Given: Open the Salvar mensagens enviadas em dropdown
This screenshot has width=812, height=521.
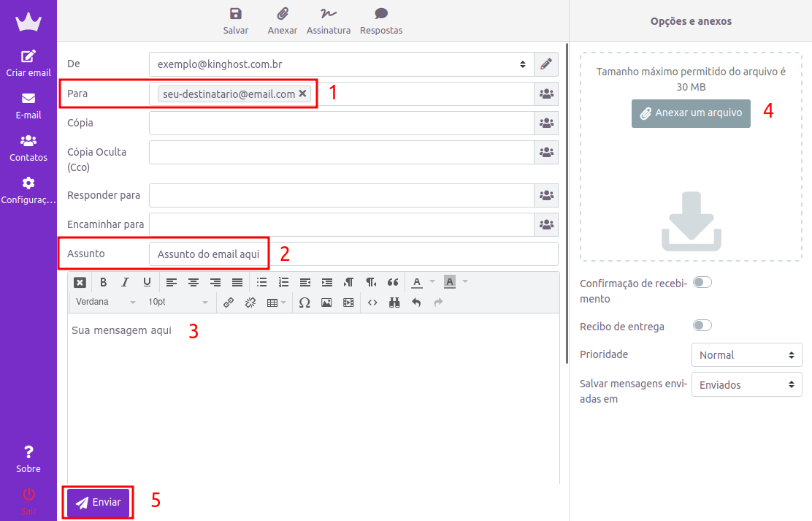Looking at the screenshot, I should click(x=746, y=384).
